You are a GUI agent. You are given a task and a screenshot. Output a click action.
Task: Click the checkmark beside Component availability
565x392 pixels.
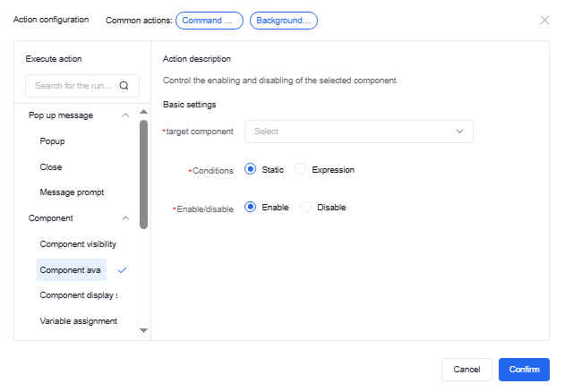(123, 269)
